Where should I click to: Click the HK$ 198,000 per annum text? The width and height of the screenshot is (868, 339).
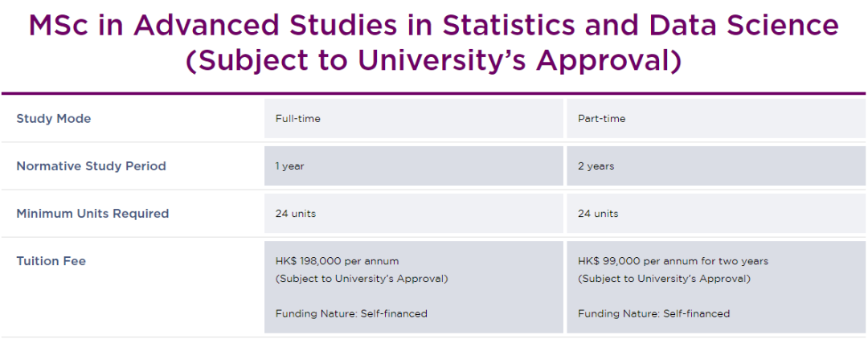tap(337, 261)
